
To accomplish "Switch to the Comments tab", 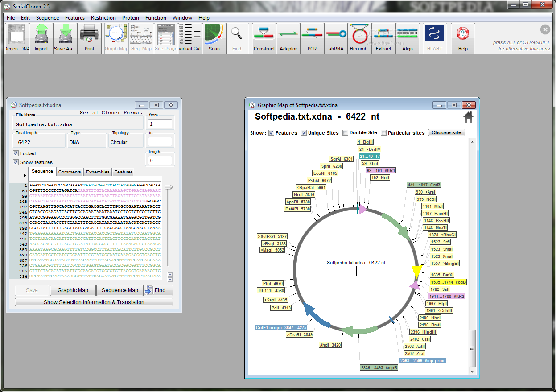I will (70, 172).
